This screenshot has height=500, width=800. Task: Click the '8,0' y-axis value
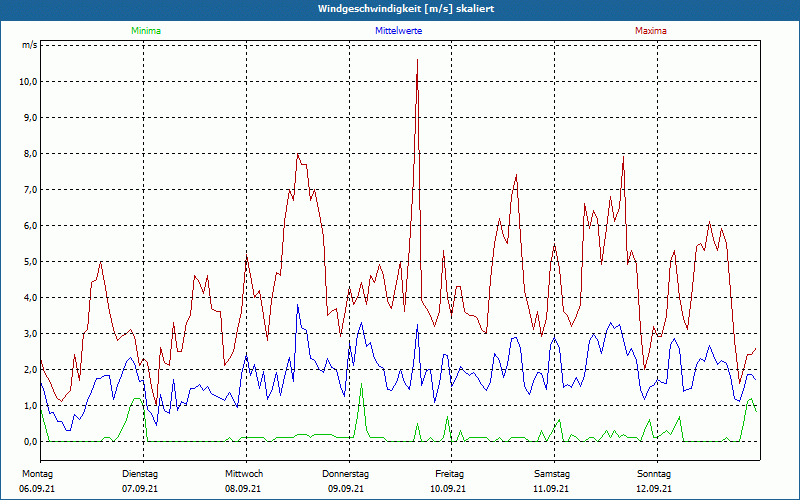click(x=31, y=154)
